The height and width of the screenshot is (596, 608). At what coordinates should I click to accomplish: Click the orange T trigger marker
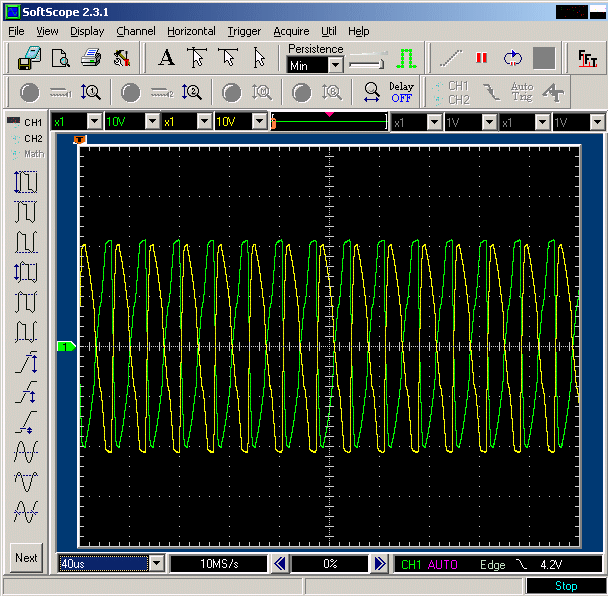(x=79, y=139)
